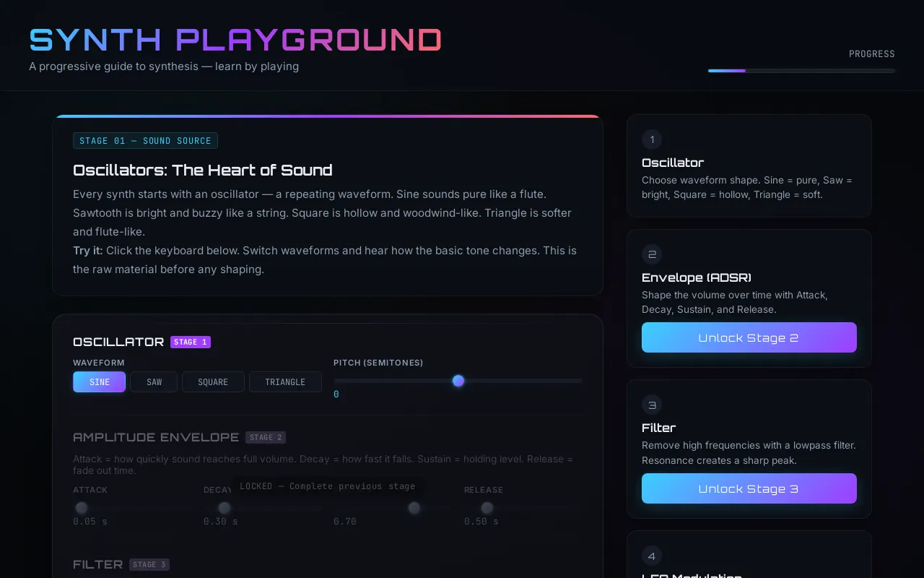Click the progress bar at top right

click(801, 71)
